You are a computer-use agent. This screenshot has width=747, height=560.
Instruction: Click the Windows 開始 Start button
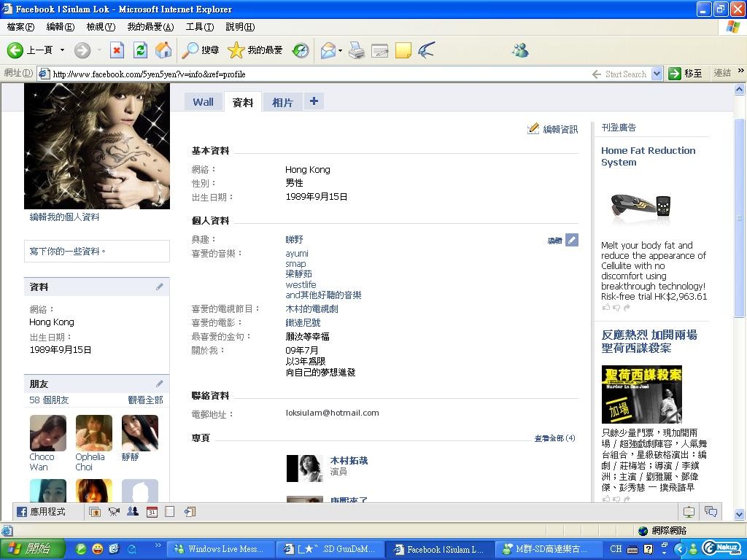point(32,549)
